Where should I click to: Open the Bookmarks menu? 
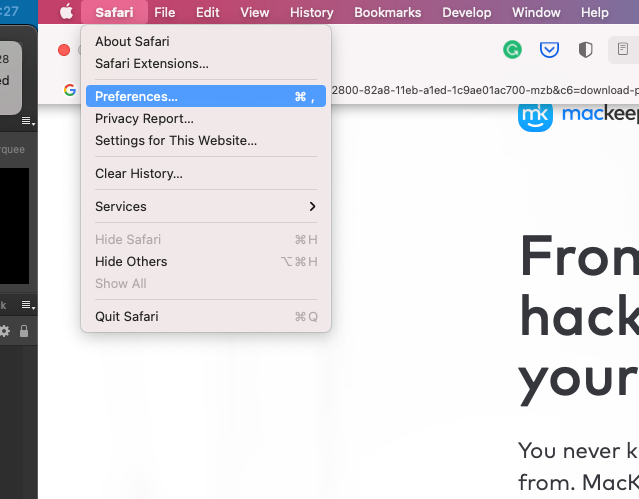point(388,12)
